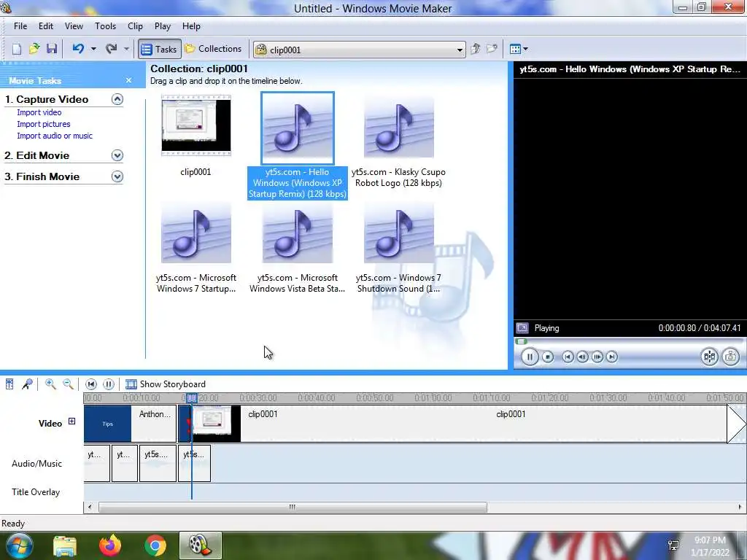Zoom in on the timeline
This screenshot has height=560, width=747.
(50, 384)
